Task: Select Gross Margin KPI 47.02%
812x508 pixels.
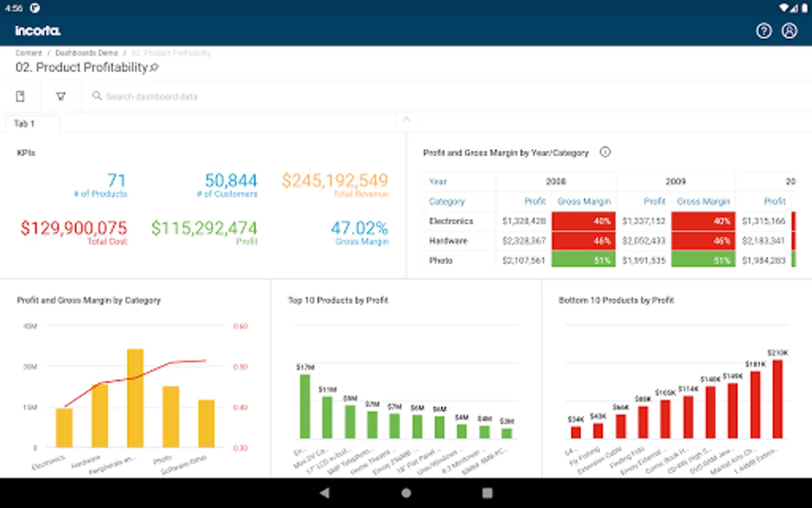Action: coord(359,228)
